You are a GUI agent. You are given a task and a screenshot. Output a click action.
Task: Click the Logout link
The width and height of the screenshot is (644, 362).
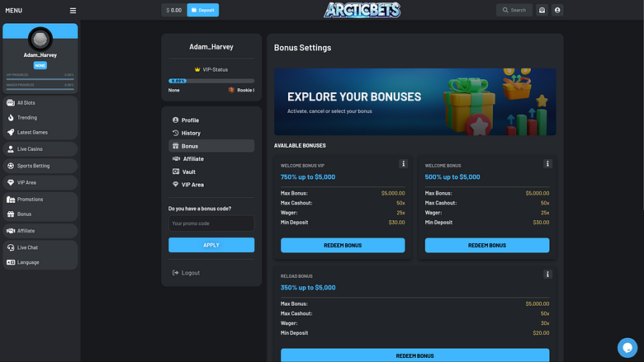pyautogui.click(x=186, y=273)
